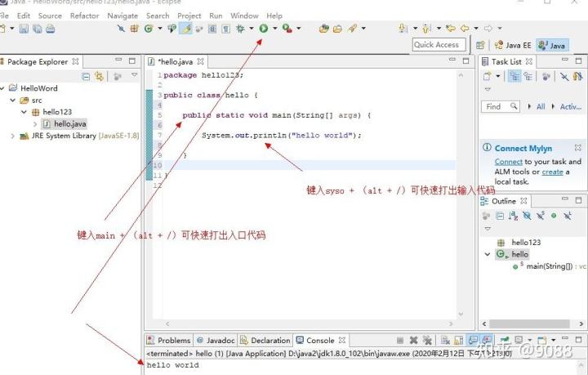The image size is (588, 375).
Task: Click Synchronize Changed icon in Task List
Action: coord(578,77)
